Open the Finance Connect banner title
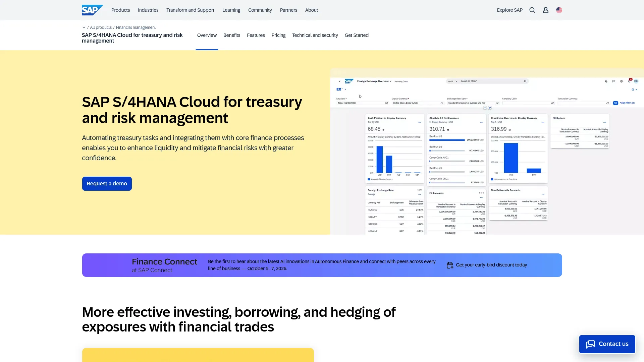The width and height of the screenshot is (644, 362). [x=164, y=262]
